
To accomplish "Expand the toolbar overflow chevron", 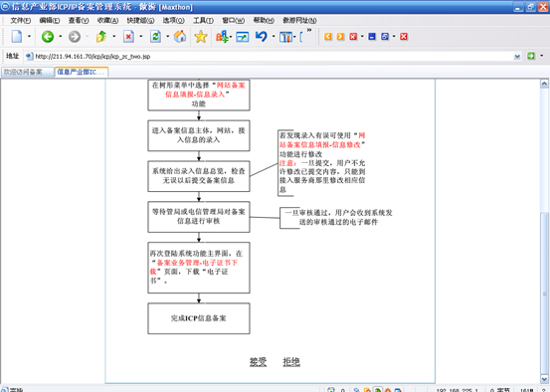I will (x=309, y=30).
